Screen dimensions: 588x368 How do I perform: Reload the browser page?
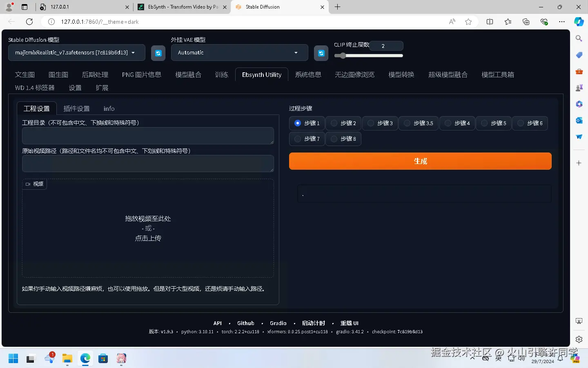[29, 22]
